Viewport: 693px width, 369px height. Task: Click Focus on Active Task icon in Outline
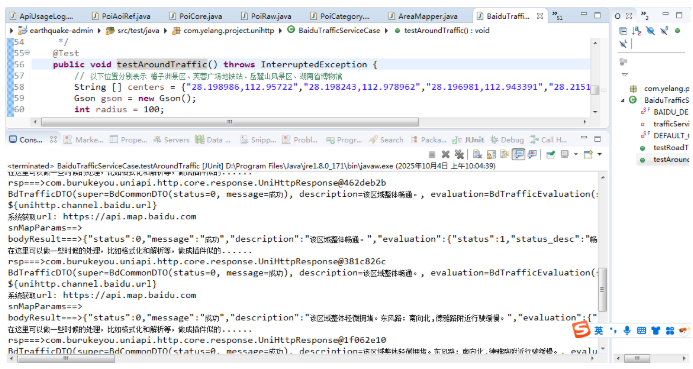pos(623,61)
